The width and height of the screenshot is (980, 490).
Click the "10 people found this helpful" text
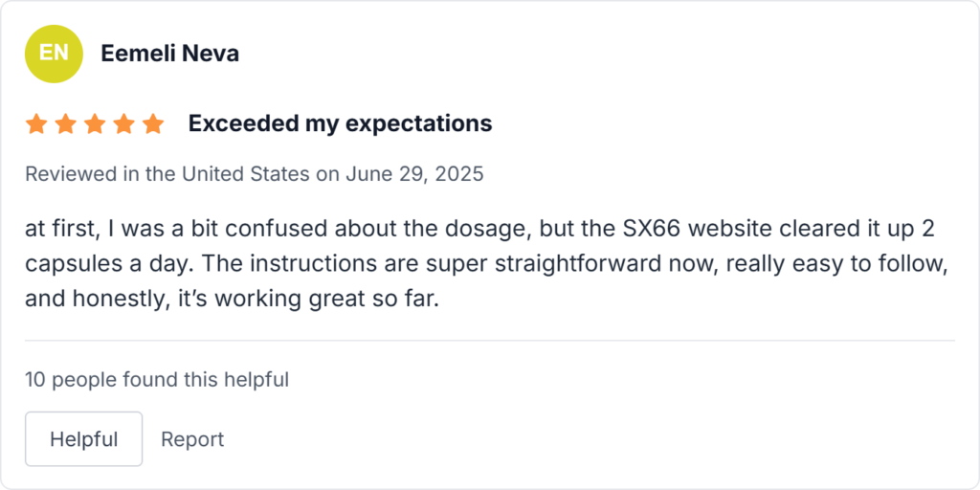click(157, 380)
